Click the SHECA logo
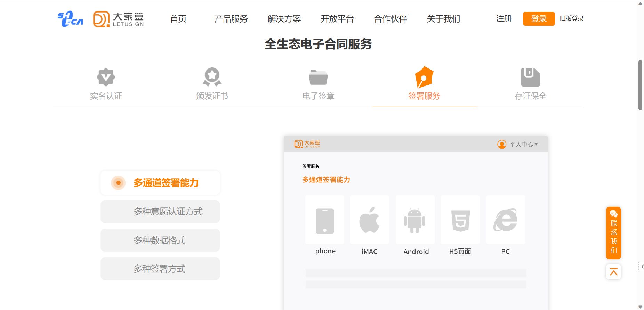The width and height of the screenshot is (644, 310). 70,19
